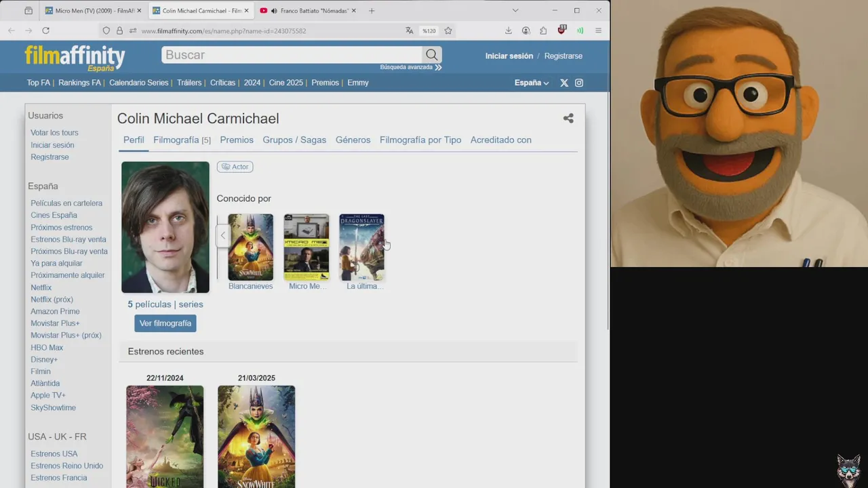Image resolution: width=868 pixels, height=488 pixels.
Task: Open Críticas in the navigation bar
Action: [222, 83]
